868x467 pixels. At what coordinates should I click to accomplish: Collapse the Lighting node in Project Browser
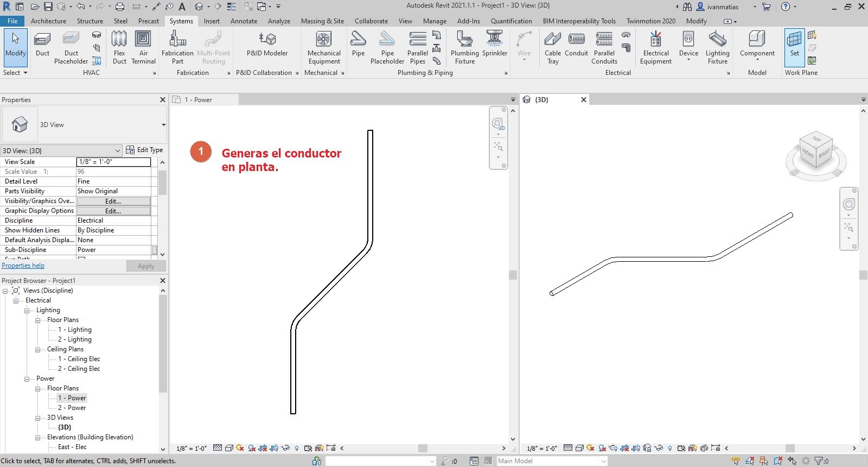pyautogui.click(x=27, y=311)
